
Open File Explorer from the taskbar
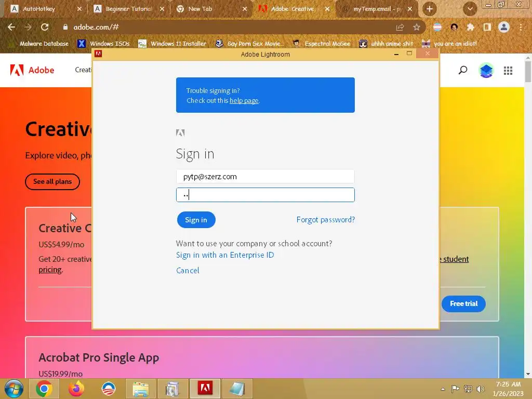[x=140, y=389]
